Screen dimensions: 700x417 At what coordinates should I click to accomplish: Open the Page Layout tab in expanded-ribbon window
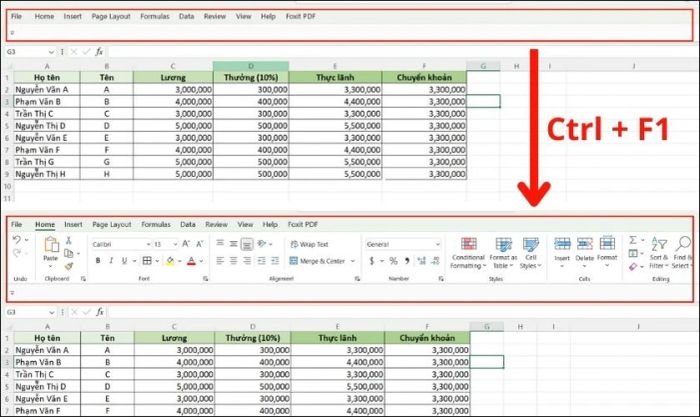point(112,225)
